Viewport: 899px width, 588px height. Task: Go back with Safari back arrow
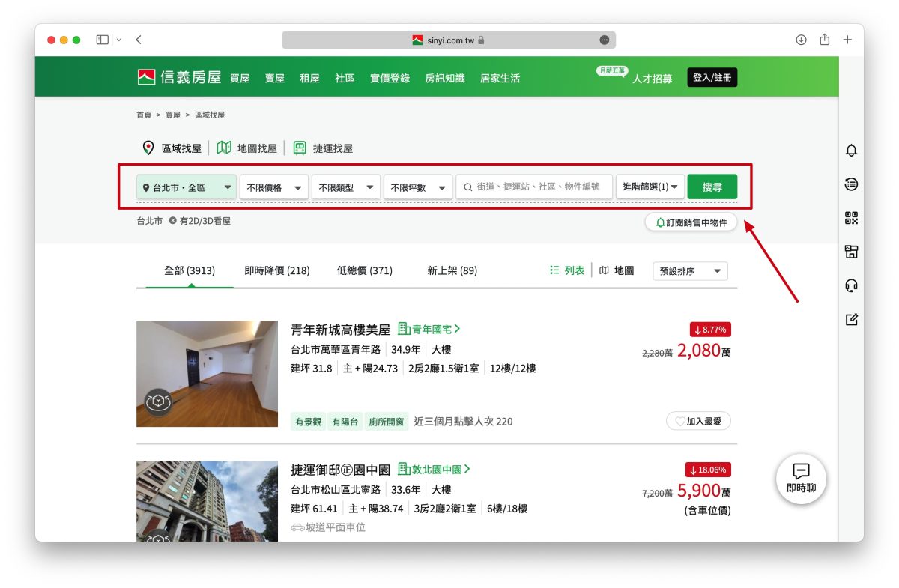[x=139, y=40]
